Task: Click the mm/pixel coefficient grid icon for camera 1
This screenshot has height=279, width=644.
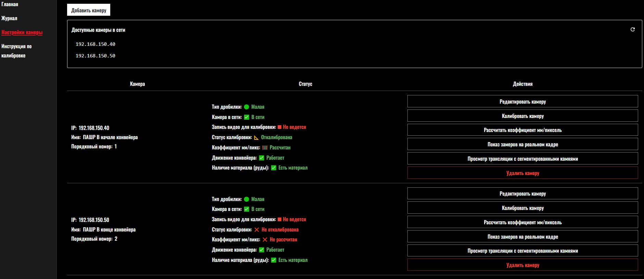Action: 265,148
